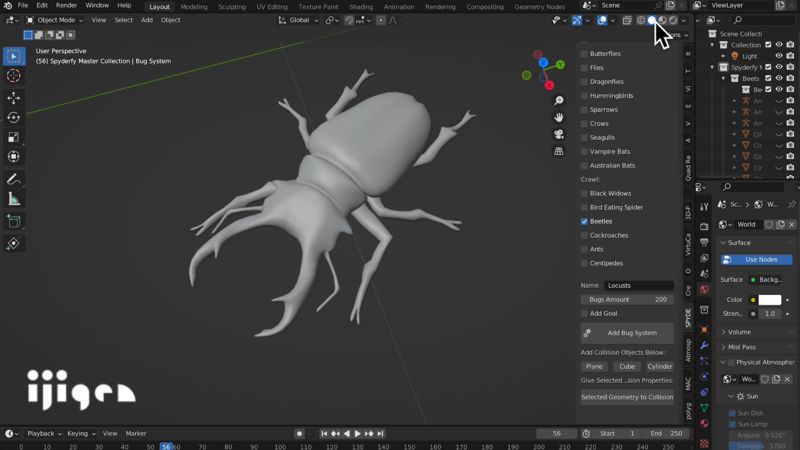Open the File menu
The width and height of the screenshot is (800, 450).
click(x=23, y=6)
